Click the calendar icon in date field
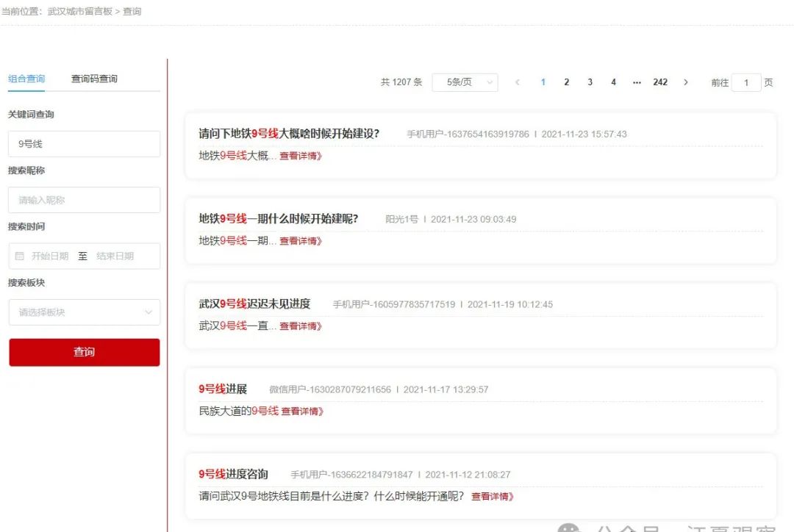Viewport: 794px width, 532px height. point(20,256)
